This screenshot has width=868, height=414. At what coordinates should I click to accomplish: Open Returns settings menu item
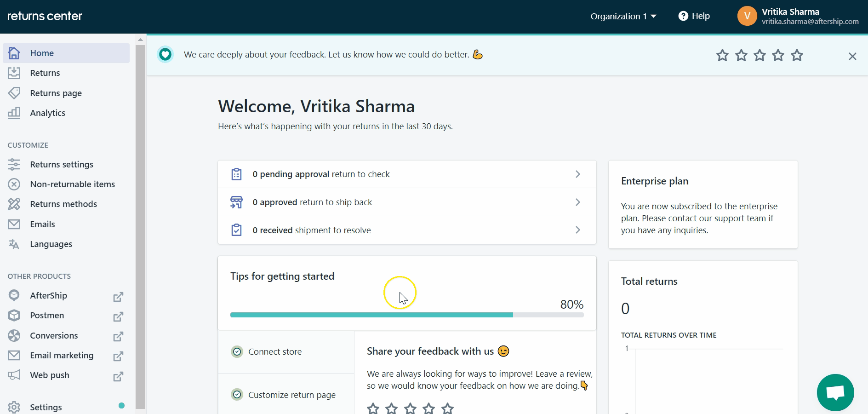tap(62, 165)
